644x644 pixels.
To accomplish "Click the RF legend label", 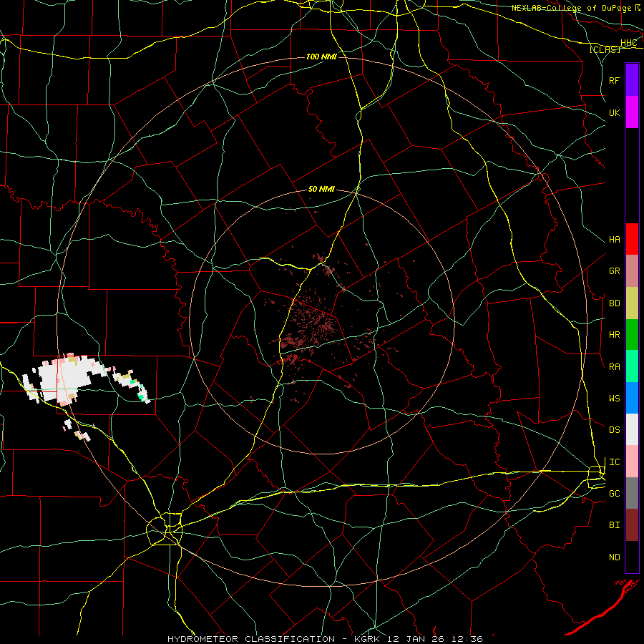I will click(x=615, y=80).
